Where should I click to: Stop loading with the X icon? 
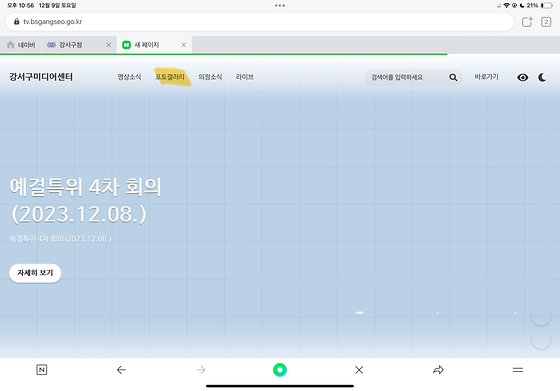click(x=359, y=370)
